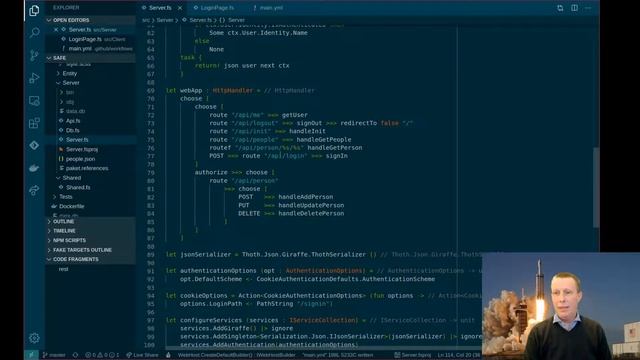Open paket.references in the file tree
Viewport: 640px width, 360px height.
point(87,168)
